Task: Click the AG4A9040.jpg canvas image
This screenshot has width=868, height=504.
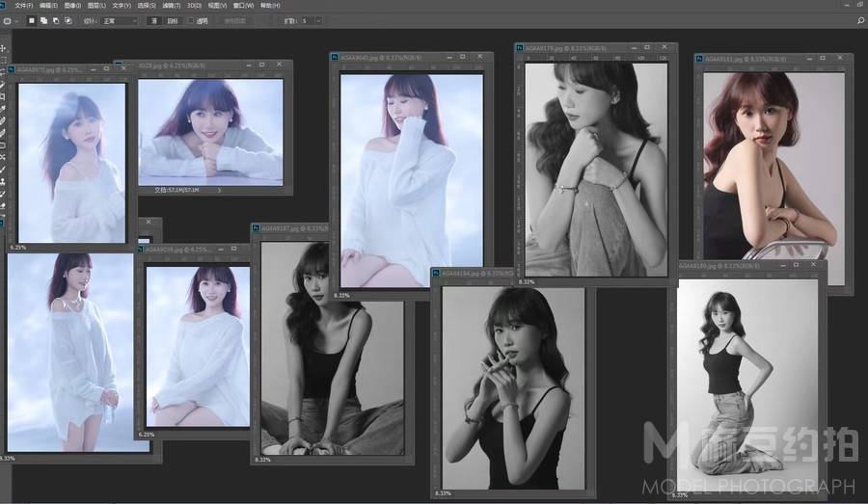Action: [412, 181]
